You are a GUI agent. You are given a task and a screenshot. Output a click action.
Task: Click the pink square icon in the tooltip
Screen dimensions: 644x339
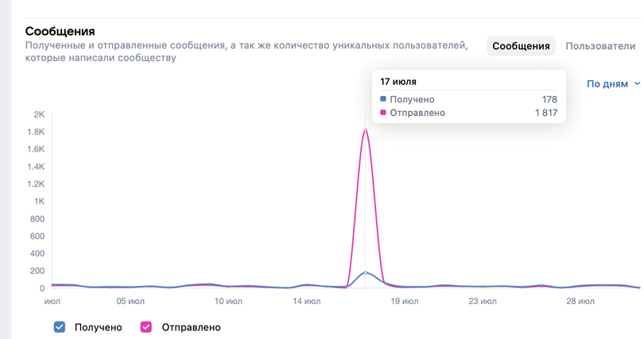point(383,113)
